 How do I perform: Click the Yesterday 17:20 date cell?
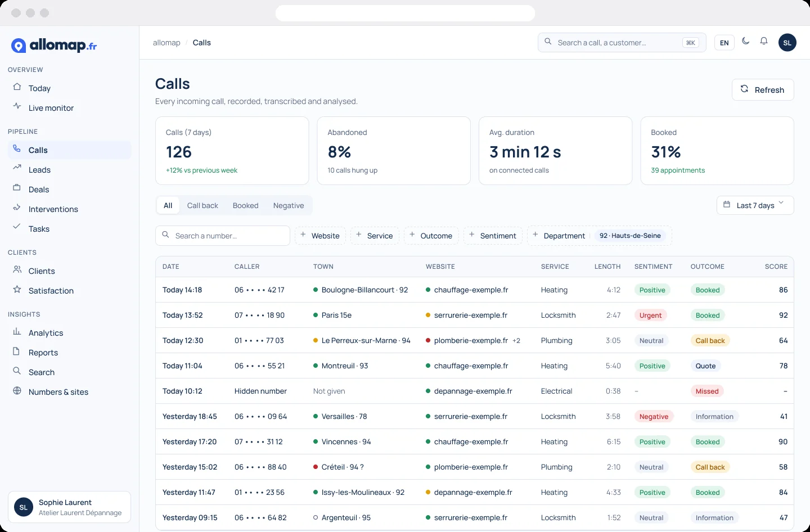point(190,442)
